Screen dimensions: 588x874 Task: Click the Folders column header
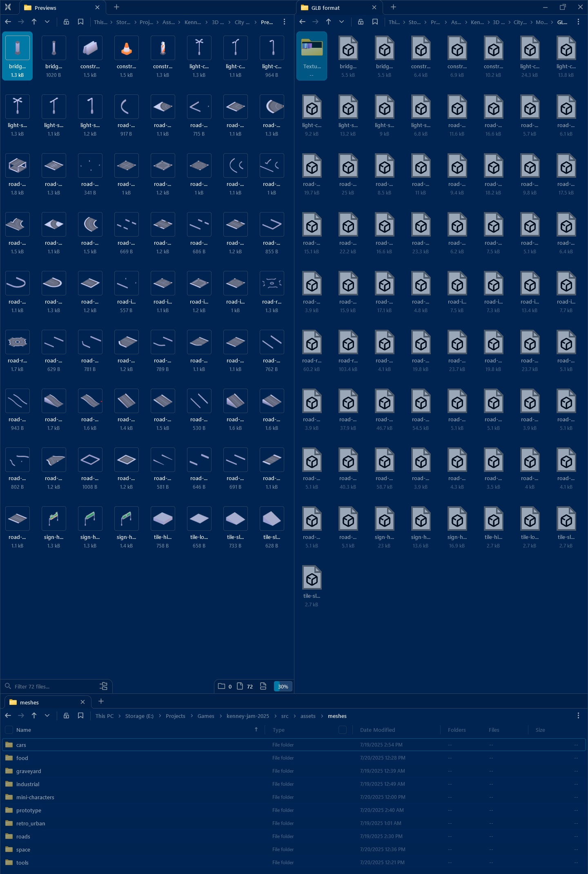[x=457, y=730]
